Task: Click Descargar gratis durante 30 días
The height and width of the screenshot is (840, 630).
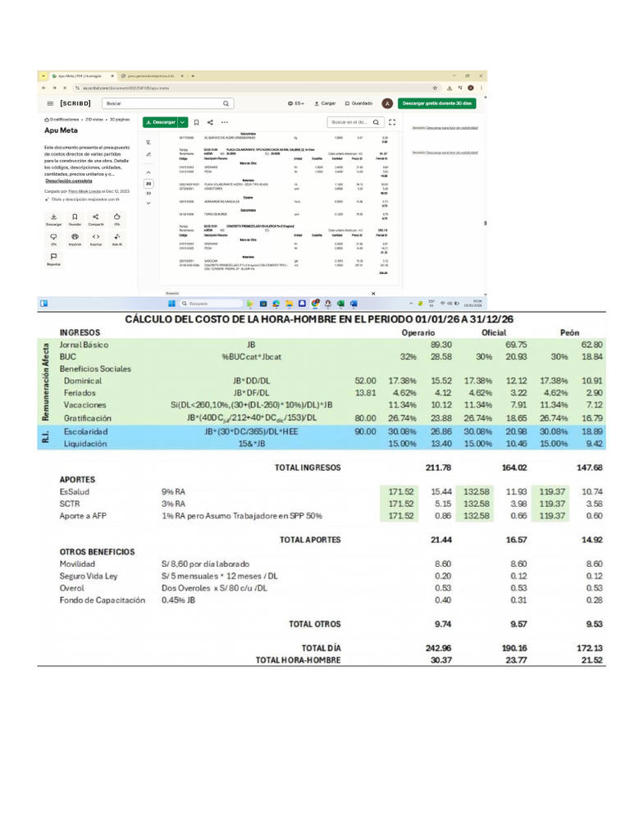Action: (436, 103)
